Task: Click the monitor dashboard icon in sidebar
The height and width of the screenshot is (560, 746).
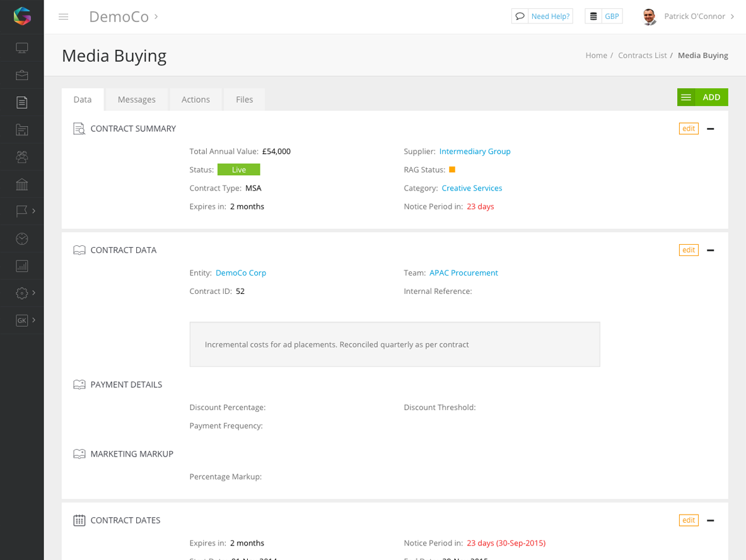Action: click(x=22, y=48)
